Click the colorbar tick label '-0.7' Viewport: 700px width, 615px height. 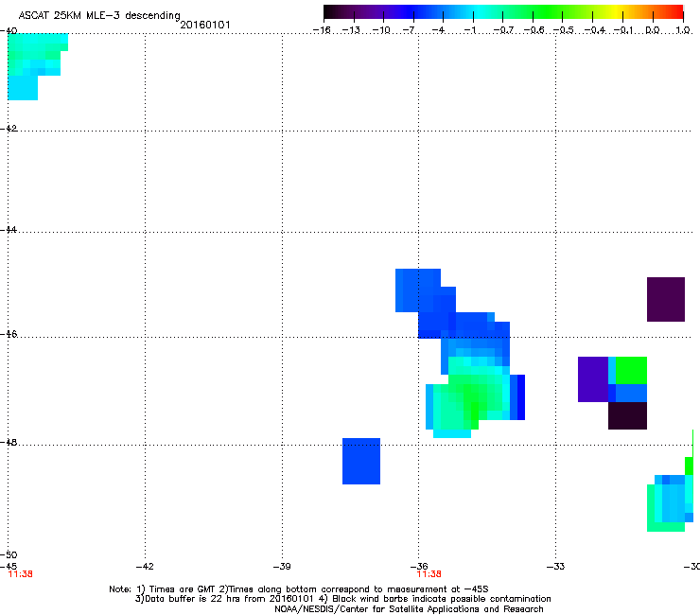[503, 30]
